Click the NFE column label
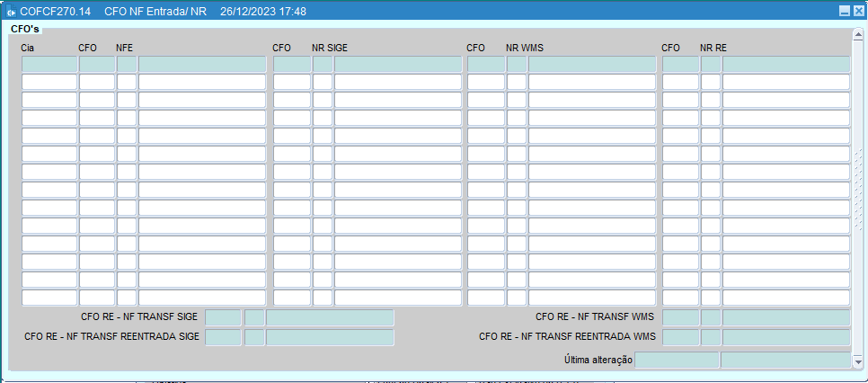Viewport: 868px width, 383px height. pyautogui.click(x=124, y=49)
